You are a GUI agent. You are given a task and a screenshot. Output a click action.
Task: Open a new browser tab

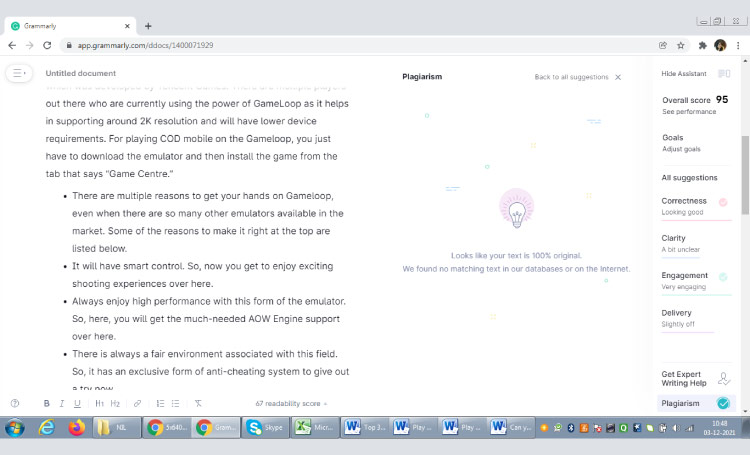(x=148, y=26)
